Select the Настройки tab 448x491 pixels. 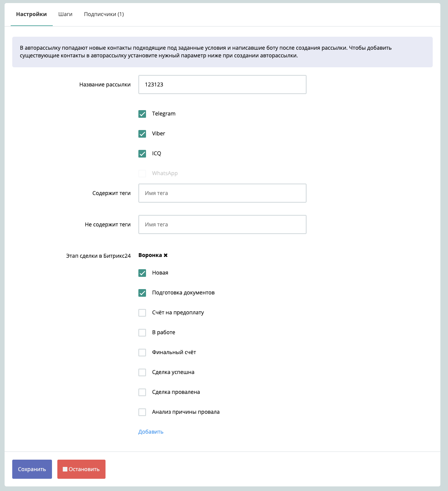click(x=31, y=14)
